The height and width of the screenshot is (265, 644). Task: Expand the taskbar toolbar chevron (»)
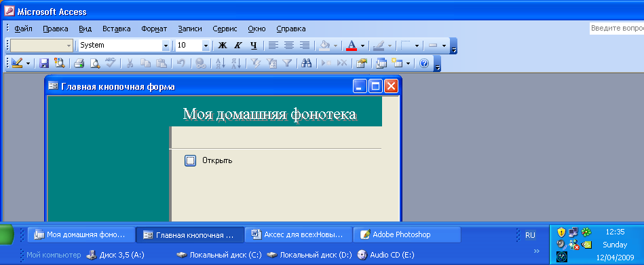536,251
